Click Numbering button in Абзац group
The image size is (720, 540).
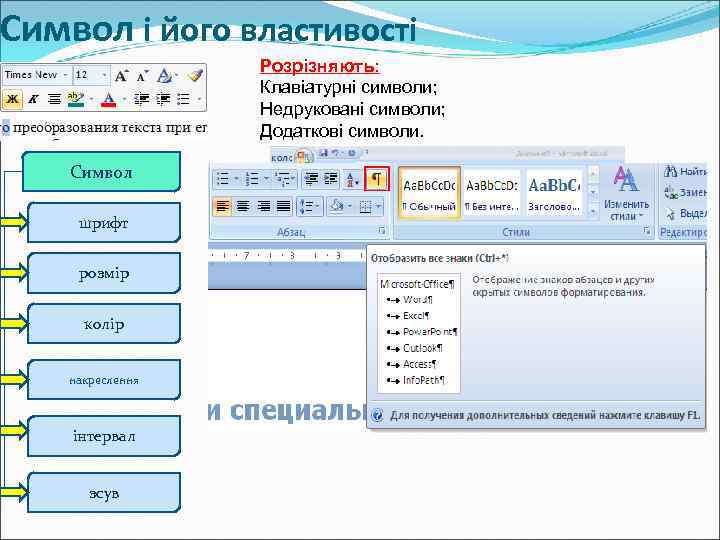tap(252, 179)
